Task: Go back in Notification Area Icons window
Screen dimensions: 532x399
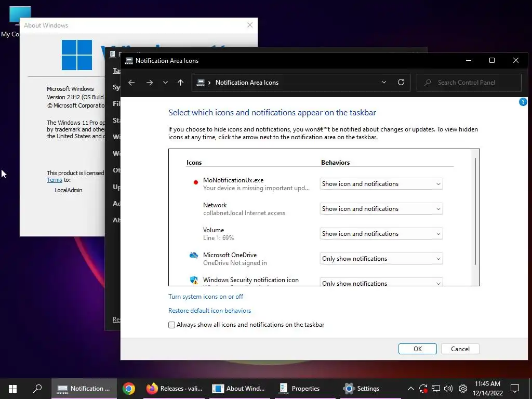Action: pyautogui.click(x=131, y=83)
